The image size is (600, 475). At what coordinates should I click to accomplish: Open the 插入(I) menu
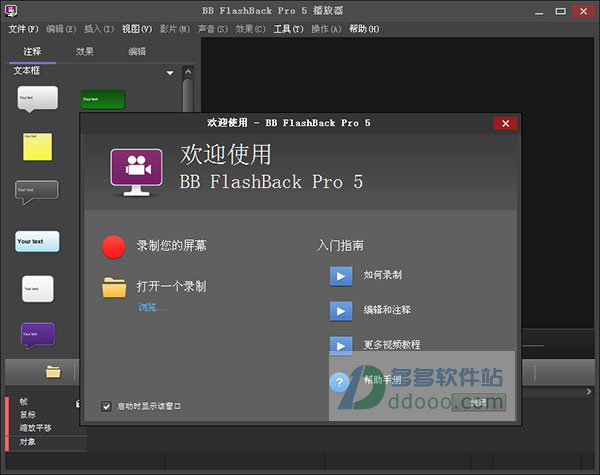[99, 29]
